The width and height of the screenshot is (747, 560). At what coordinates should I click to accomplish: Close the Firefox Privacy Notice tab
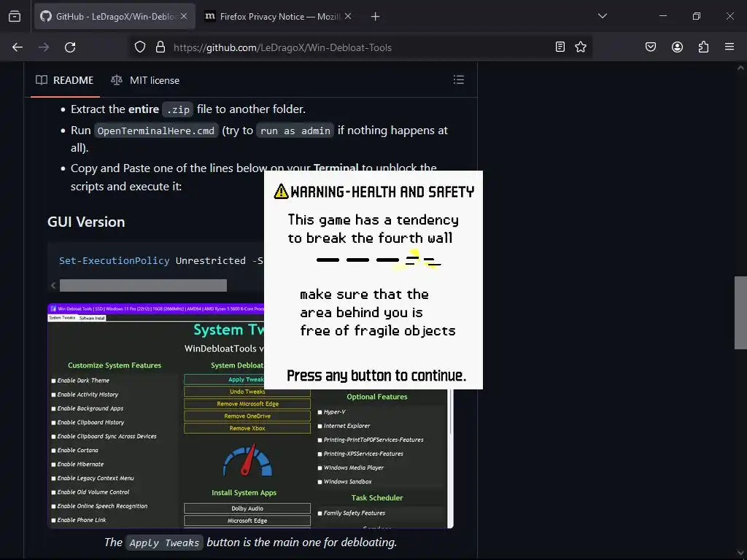pos(348,16)
